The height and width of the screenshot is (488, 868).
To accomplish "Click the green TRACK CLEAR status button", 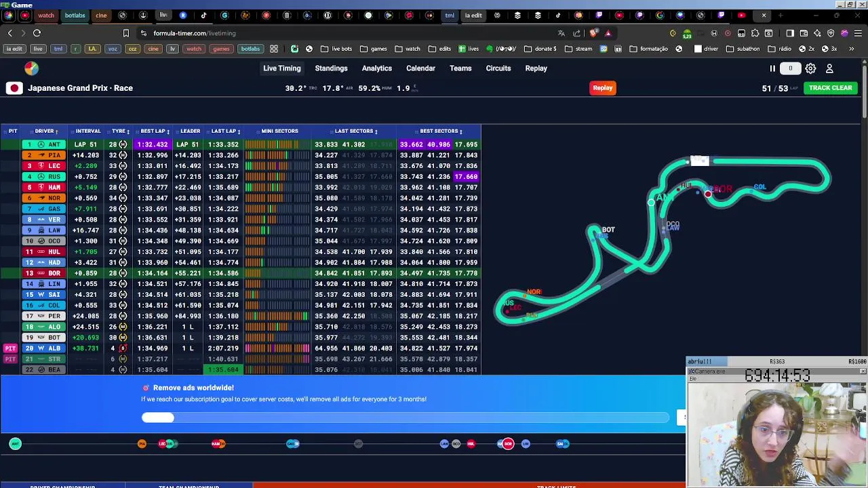I will click(830, 88).
